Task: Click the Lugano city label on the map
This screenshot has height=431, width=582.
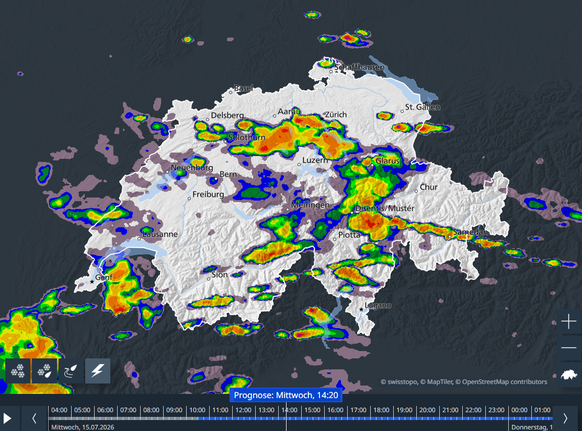Action: [x=378, y=306]
